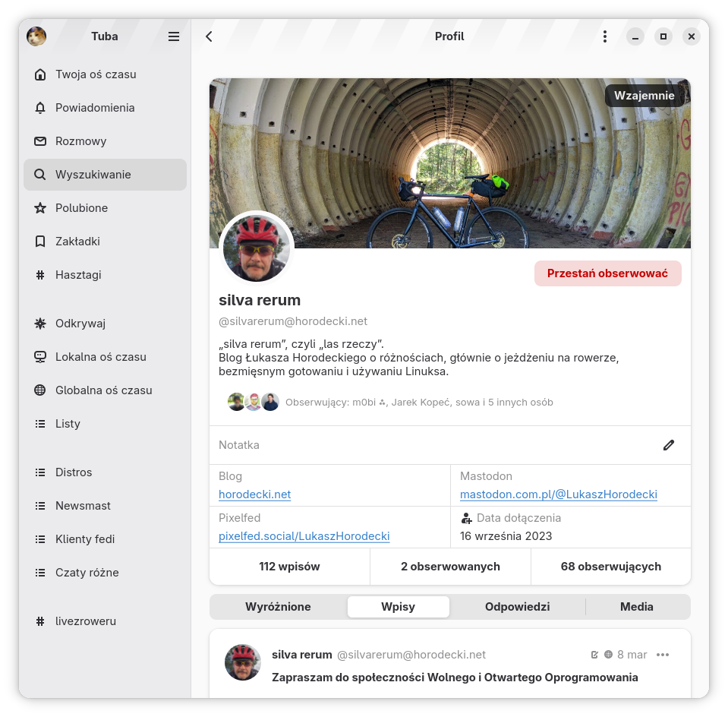The height and width of the screenshot is (717, 728).
Task: Select the Media tab
Action: point(636,607)
